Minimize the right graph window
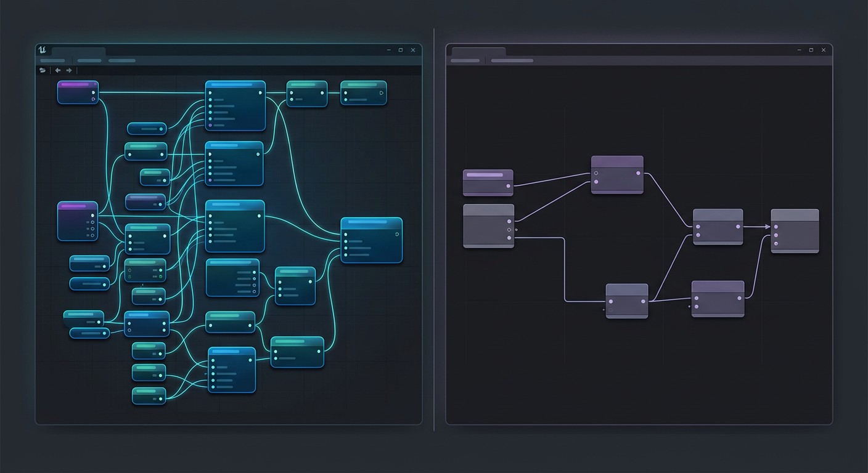This screenshot has width=868, height=473. coord(799,50)
